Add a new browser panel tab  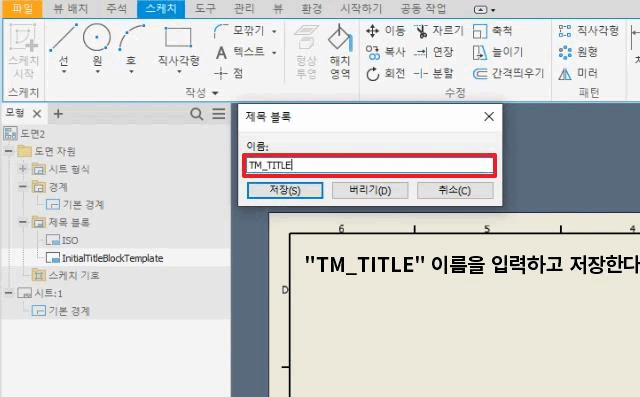58,114
